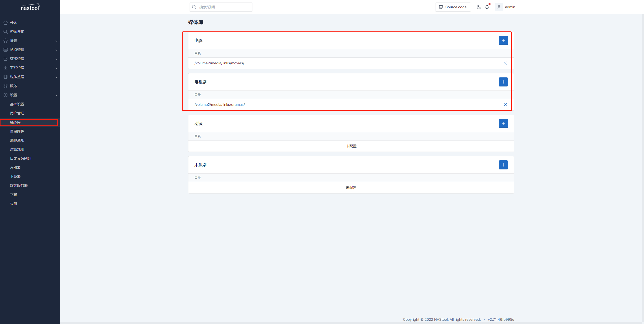This screenshot has width=644, height=324.
Task: Expand the 推荐 sidebar menu
Action: tap(30, 41)
